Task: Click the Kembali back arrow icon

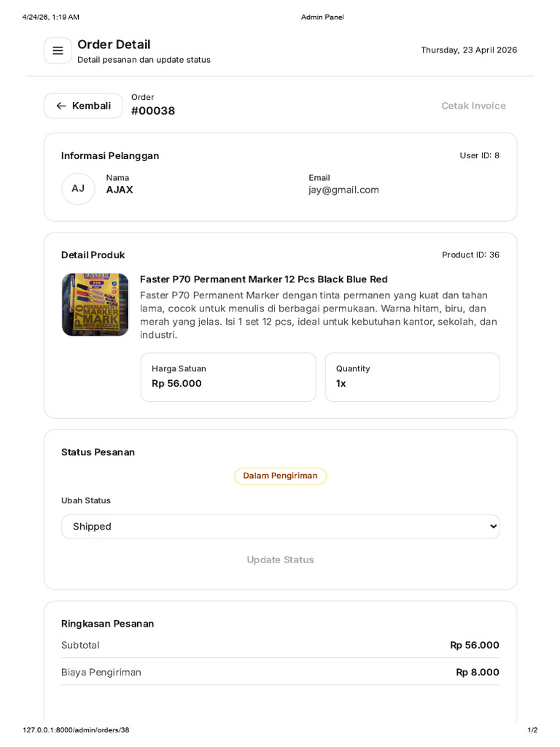Action: tap(61, 106)
